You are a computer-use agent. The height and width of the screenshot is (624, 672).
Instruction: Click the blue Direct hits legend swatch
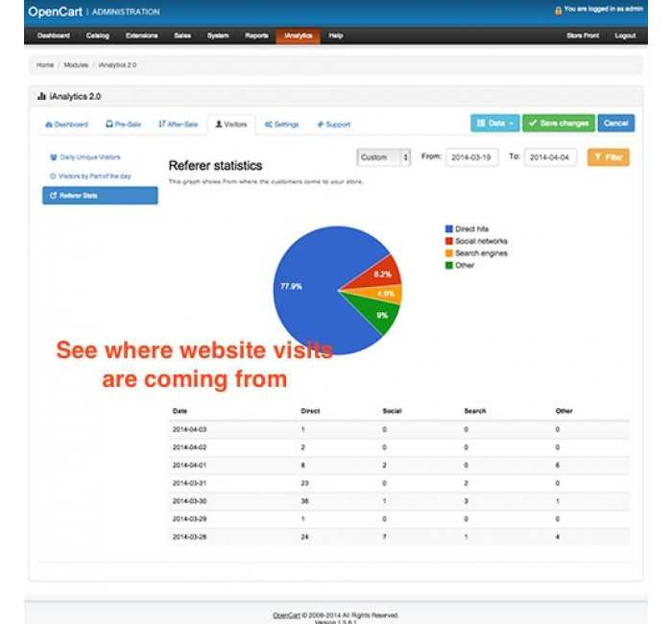click(x=448, y=228)
